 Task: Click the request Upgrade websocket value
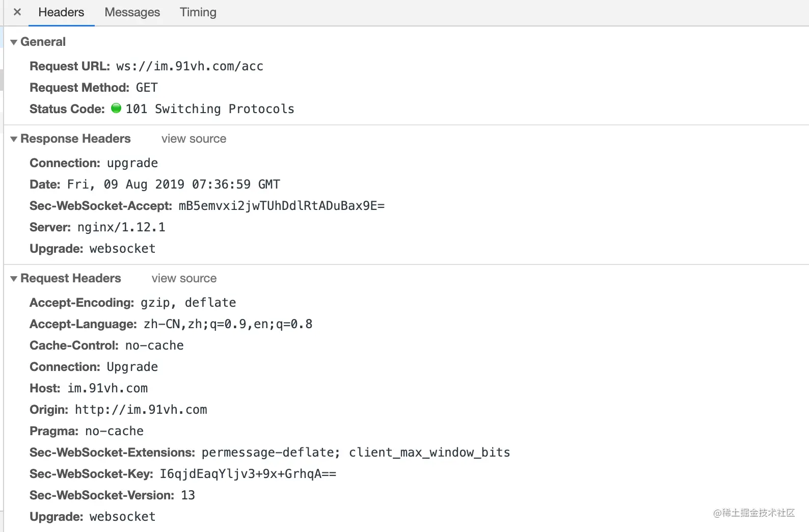[x=122, y=517]
